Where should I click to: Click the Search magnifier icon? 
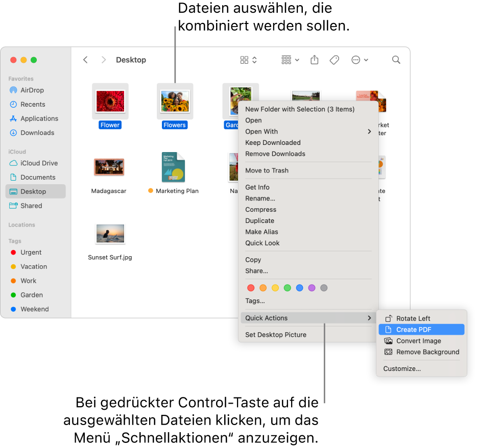point(396,60)
